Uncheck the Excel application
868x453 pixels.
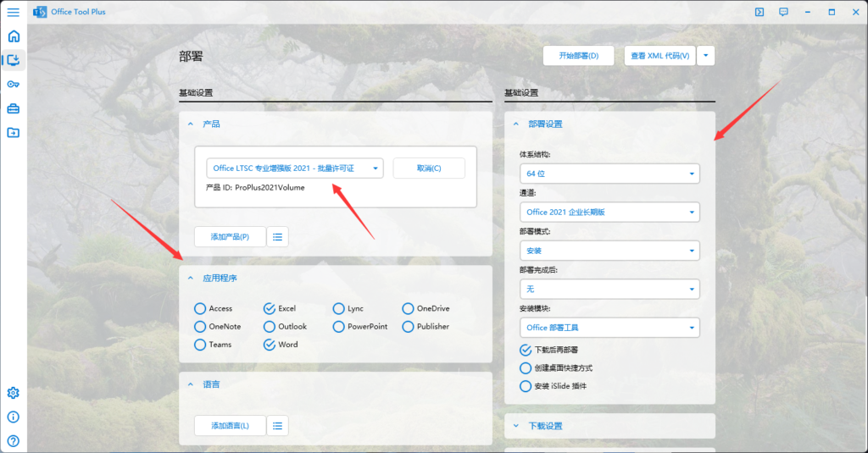(280, 309)
